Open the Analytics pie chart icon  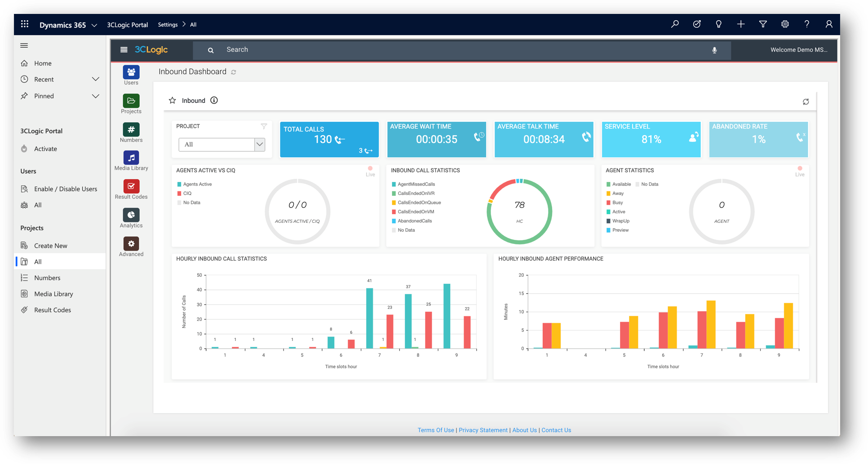[131, 215]
